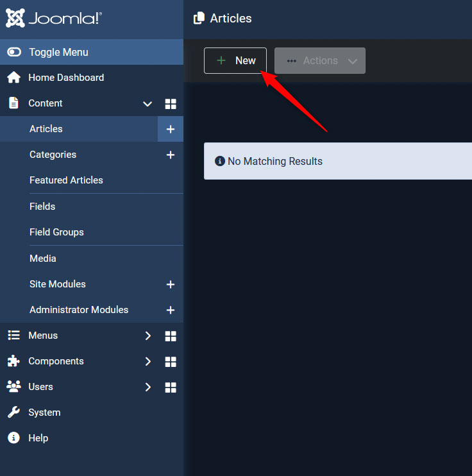472x476 pixels.
Task: Open the Users dashboard grid icon
Action: (171, 387)
